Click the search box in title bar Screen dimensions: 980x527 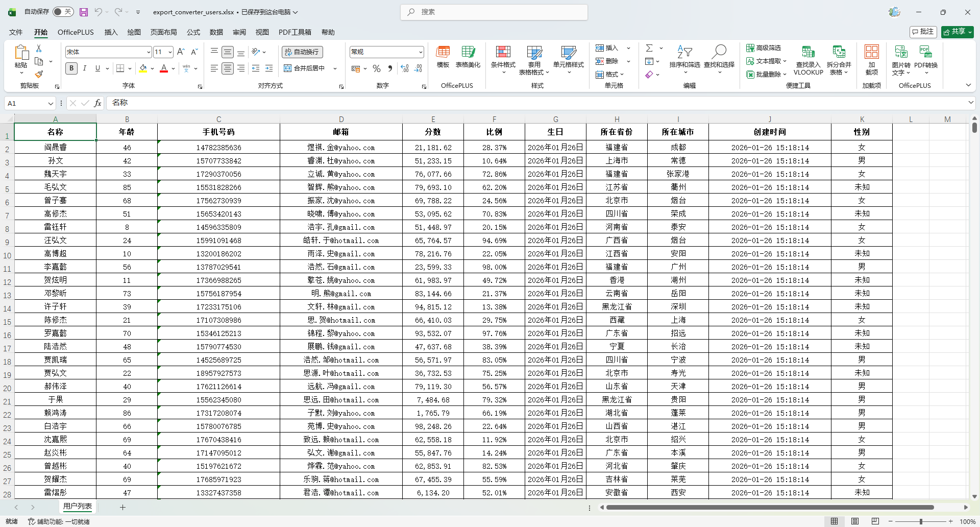[494, 12]
